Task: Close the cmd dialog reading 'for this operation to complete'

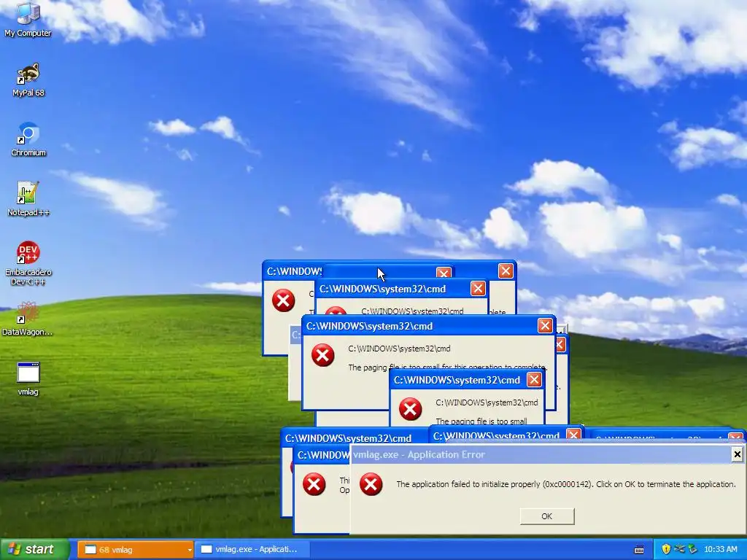Action: click(x=545, y=326)
